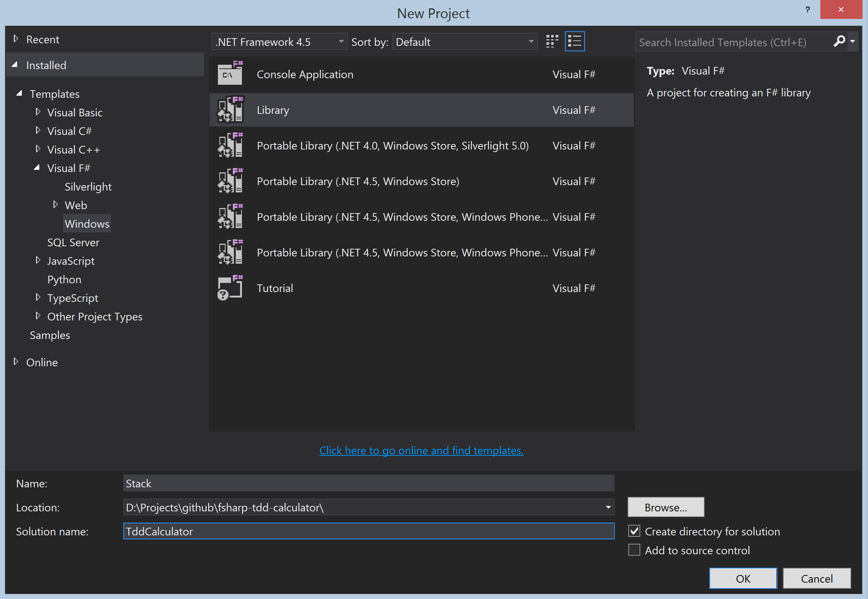Select the Tutorial template name

pos(275,288)
